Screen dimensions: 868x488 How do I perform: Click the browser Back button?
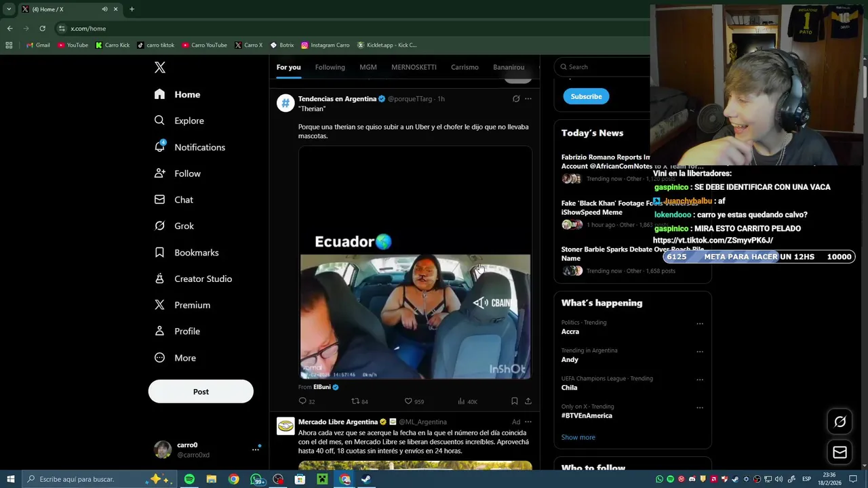(x=9, y=28)
